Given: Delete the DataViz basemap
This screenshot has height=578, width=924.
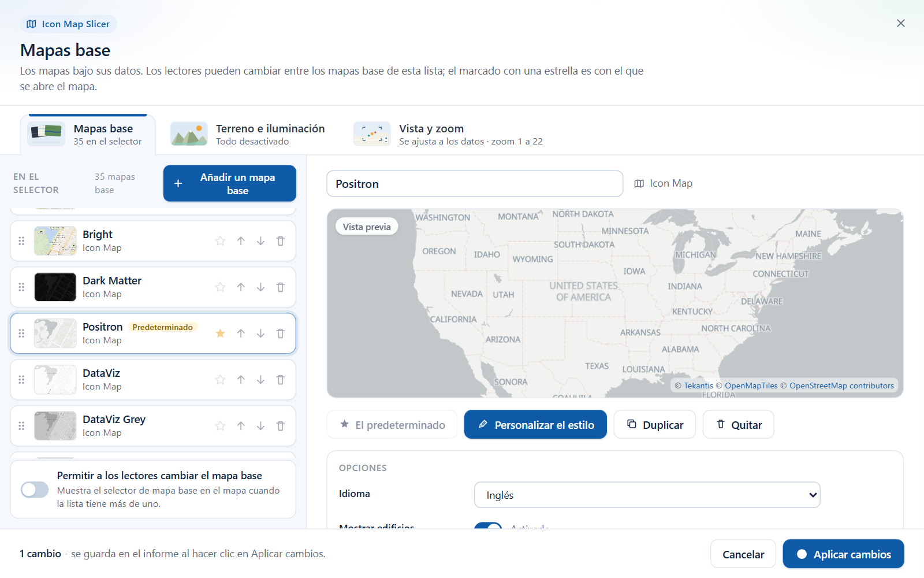Looking at the screenshot, I should (280, 380).
